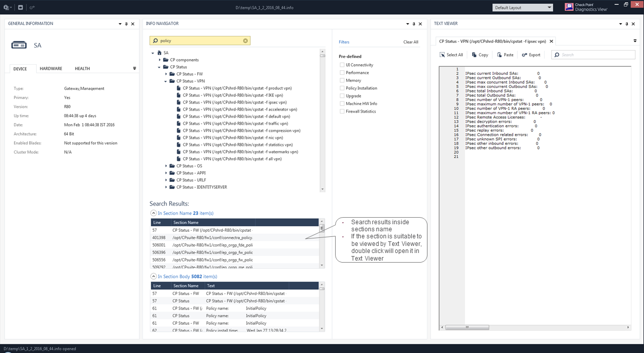Switch to the Health tab
The height and width of the screenshot is (353, 644).
[x=82, y=69]
